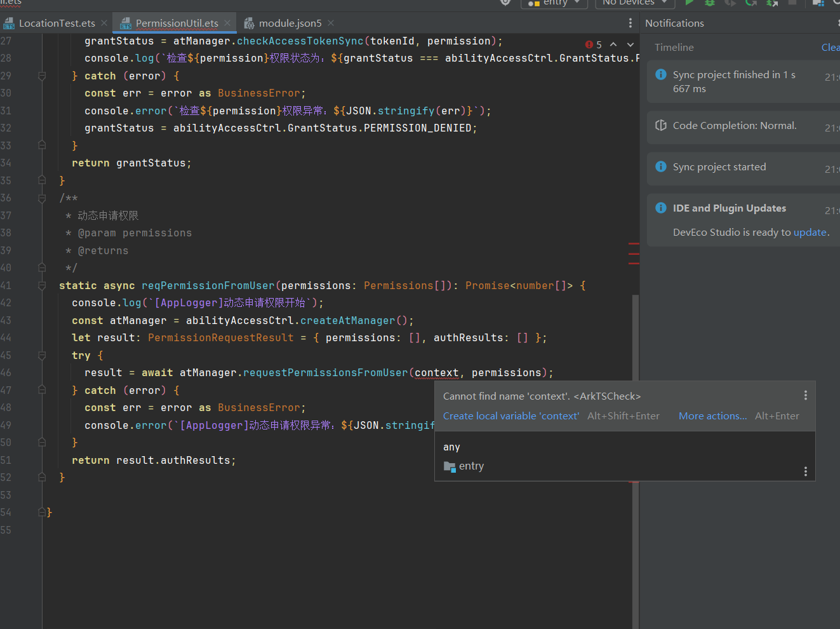
Task: Click the topmost red error stripe marker
Action: tap(634, 243)
